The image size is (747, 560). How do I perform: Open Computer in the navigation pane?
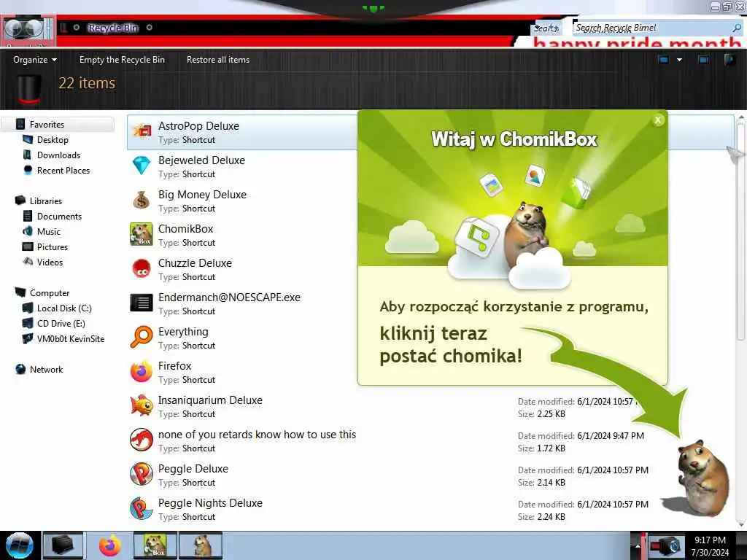50,293
